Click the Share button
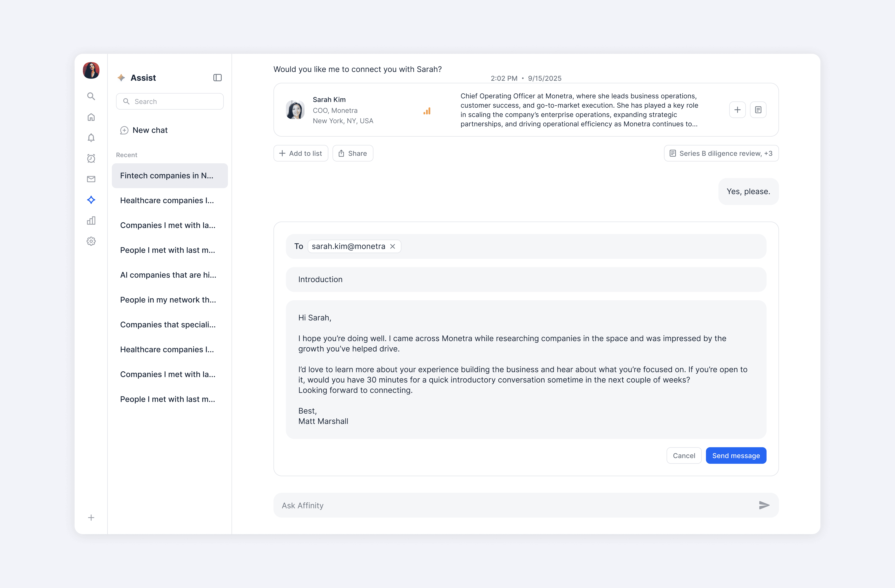The image size is (895, 588). click(x=353, y=153)
